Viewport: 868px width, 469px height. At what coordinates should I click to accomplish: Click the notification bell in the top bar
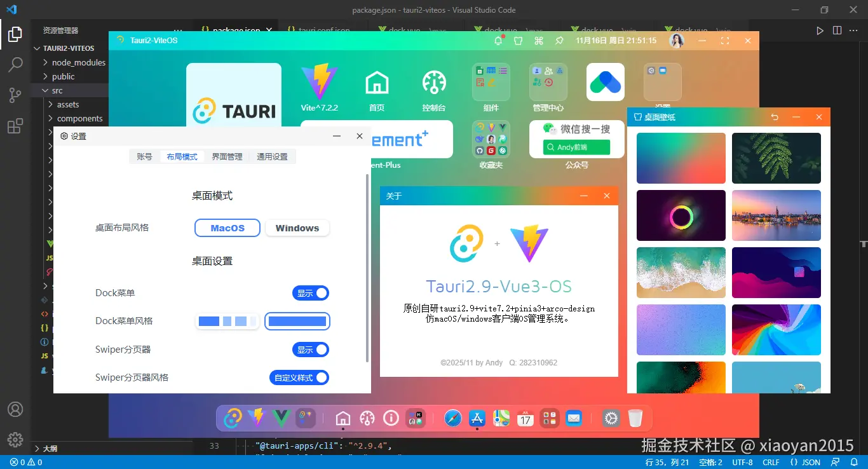coord(498,40)
